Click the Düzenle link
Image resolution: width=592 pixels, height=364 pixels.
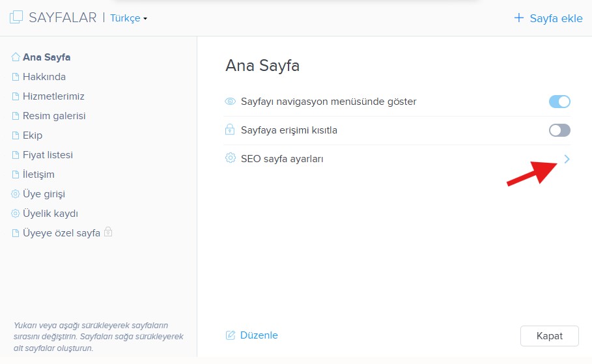pyautogui.click(x=259, y=335)
